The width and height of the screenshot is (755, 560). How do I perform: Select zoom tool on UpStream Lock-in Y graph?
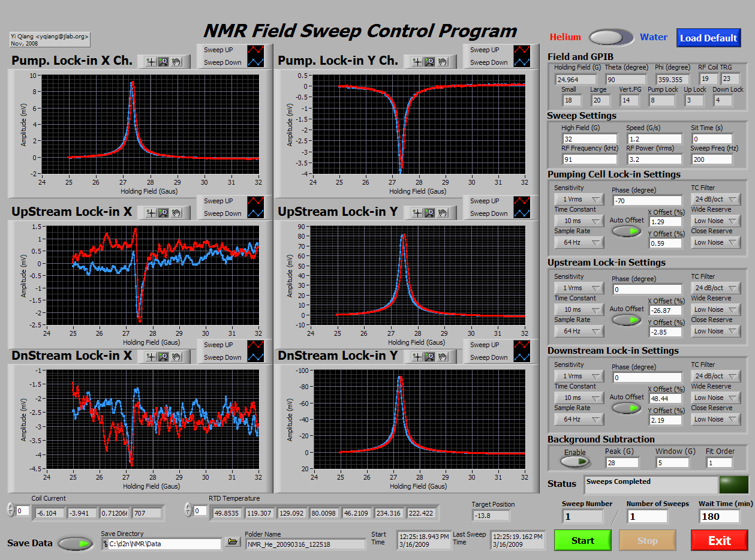pyautogui.click(x=429, y=213)
